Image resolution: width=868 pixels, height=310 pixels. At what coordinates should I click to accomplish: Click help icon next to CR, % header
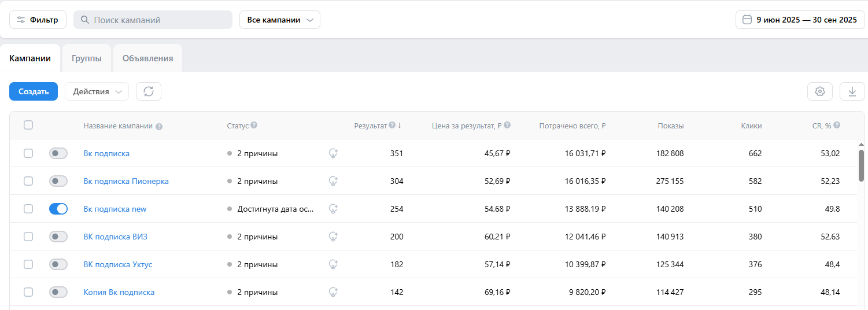[x=837, y=125]
